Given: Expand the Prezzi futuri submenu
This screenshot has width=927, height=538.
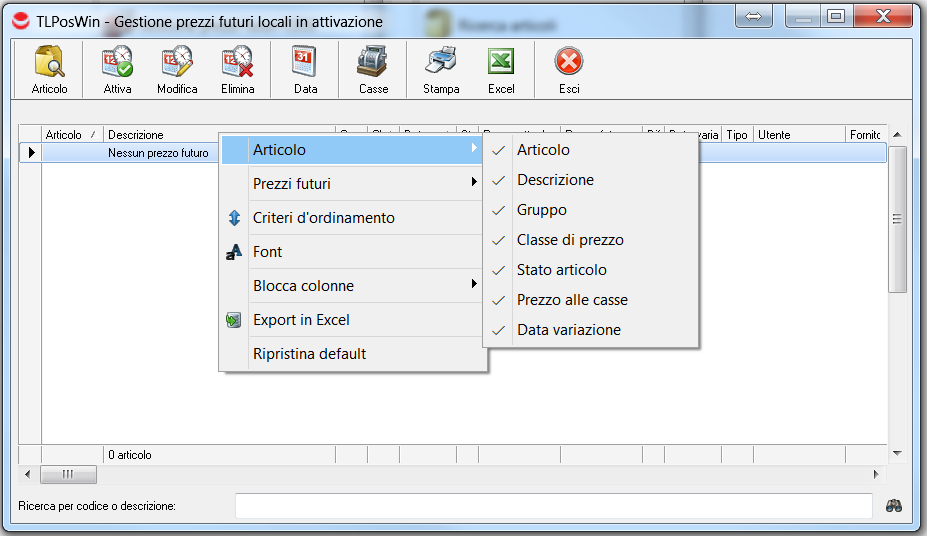Looking at the screenshot, I should point(352,184).
